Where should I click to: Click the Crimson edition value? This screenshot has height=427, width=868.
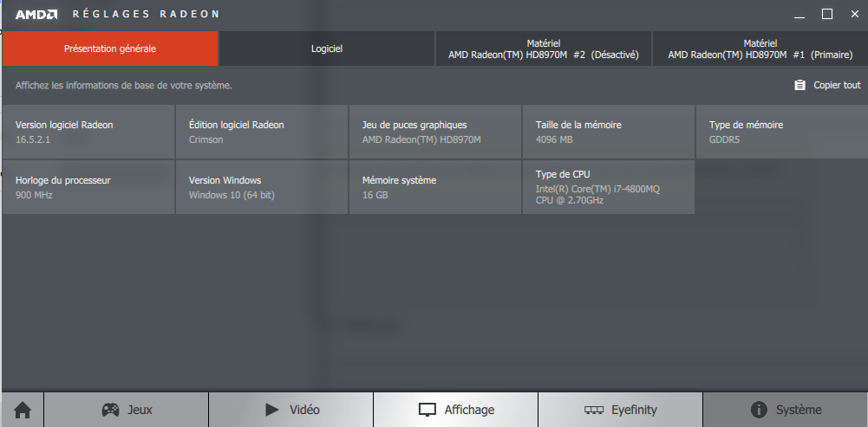[x=206, y=140]
